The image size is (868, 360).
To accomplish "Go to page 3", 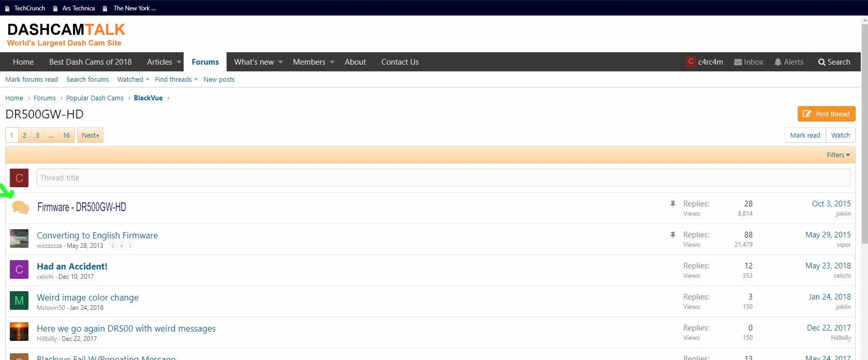I will click(x=37, y=136).
